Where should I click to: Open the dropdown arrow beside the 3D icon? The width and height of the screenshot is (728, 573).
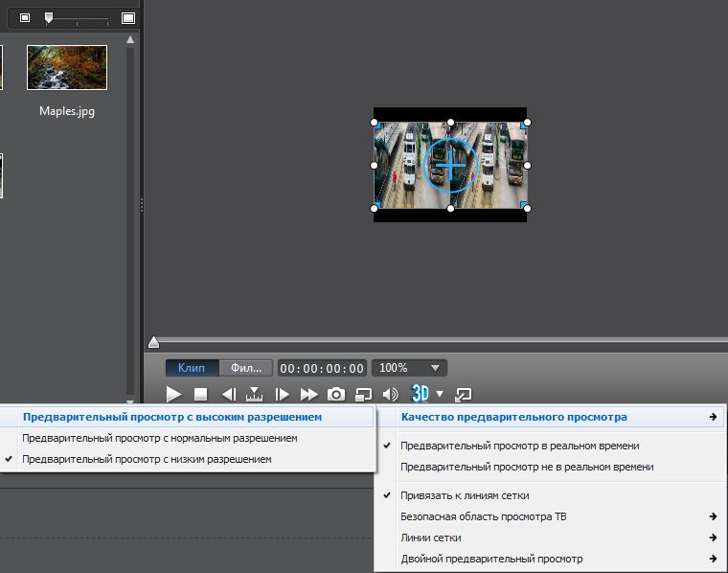(x=440, y=394)
